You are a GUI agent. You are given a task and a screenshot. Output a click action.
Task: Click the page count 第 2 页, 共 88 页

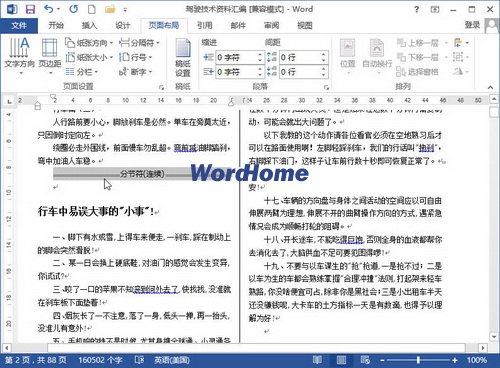pos(35,360)
